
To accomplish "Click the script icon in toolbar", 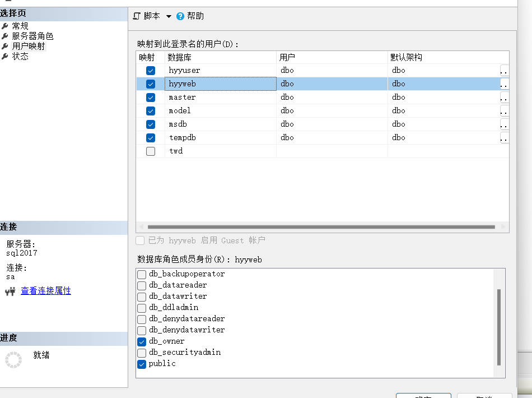I will point(137,16).
